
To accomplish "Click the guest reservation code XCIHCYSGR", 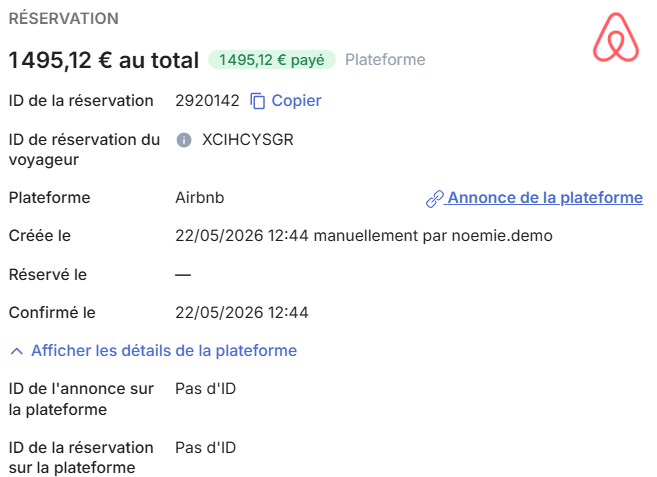I will pyautogui.click(x=248, y=140).
